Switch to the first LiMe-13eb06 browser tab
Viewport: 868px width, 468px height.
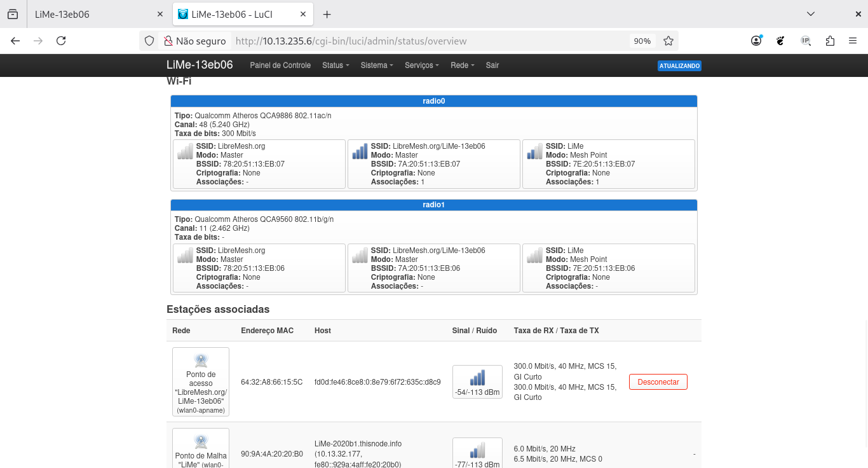(x=98, y=14)
